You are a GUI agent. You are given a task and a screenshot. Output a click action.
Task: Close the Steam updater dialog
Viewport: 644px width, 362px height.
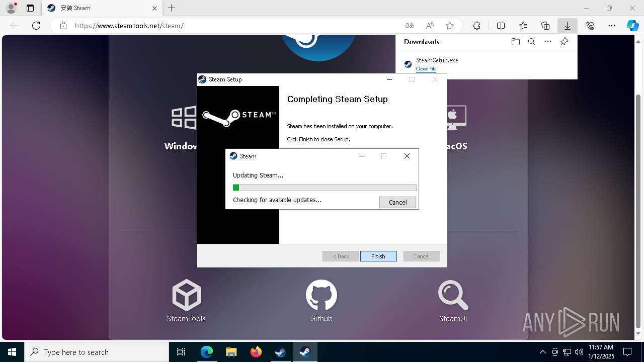407,156
